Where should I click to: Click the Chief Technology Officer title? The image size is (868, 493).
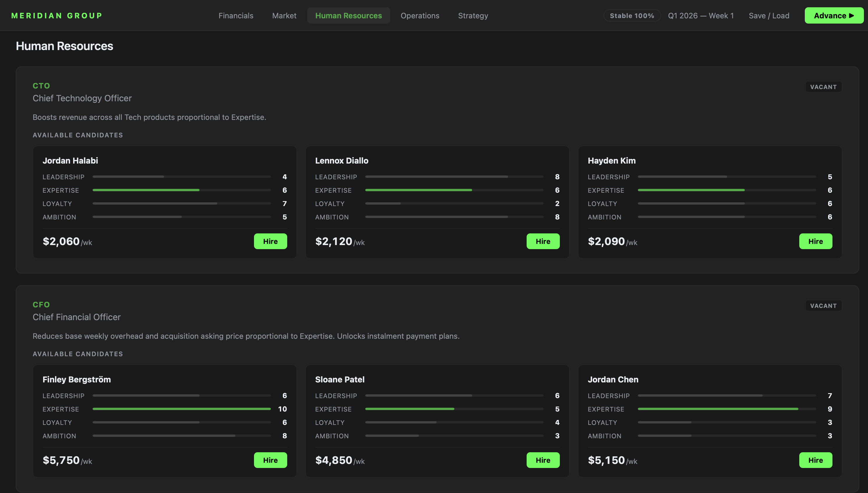click(82, 98)
